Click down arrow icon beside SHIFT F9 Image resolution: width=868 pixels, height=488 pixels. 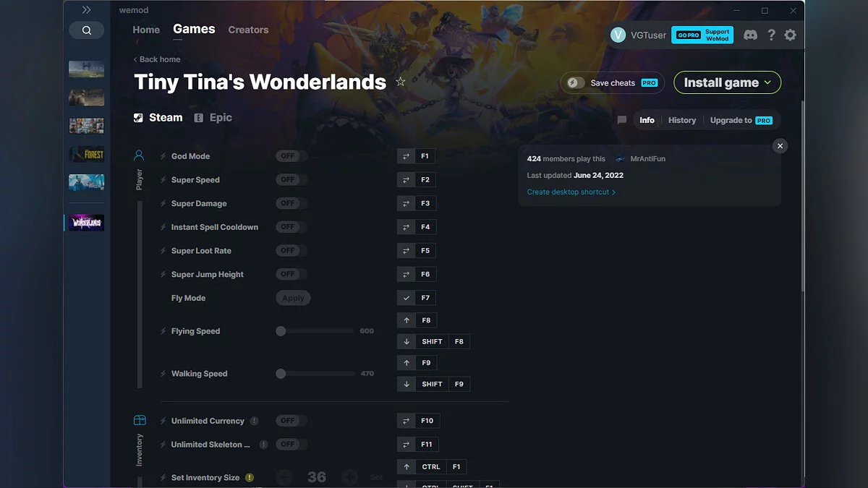tap(406, 384)
